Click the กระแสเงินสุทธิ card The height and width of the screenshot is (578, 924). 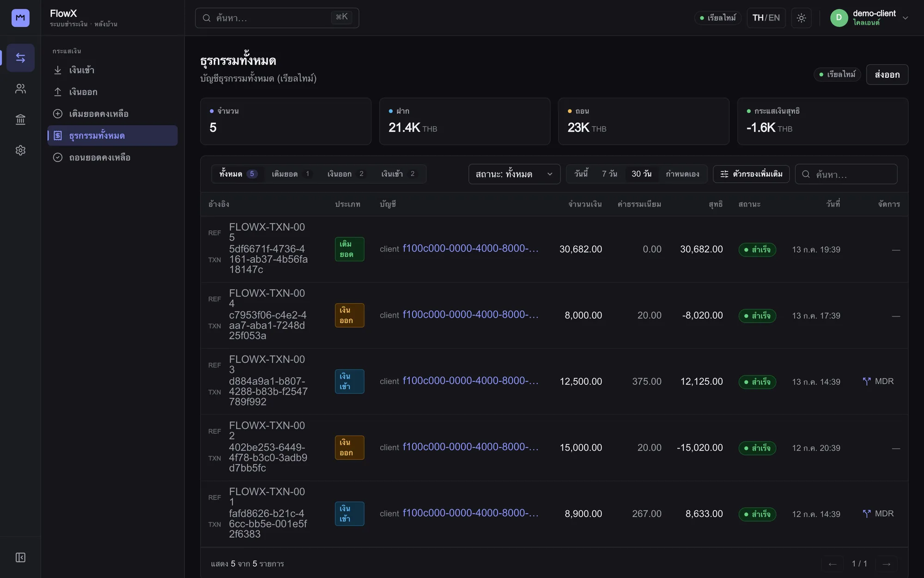coord(823,121)
